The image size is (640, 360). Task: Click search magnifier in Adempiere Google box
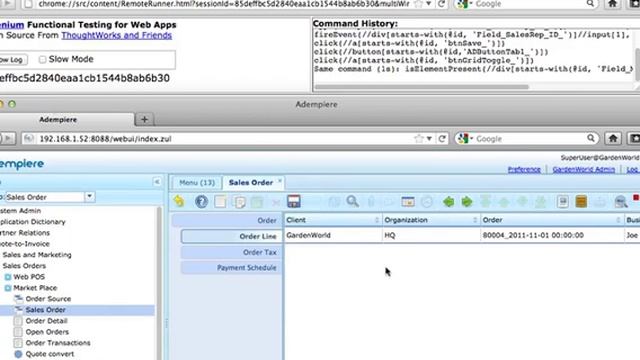(x=591, y=138)
